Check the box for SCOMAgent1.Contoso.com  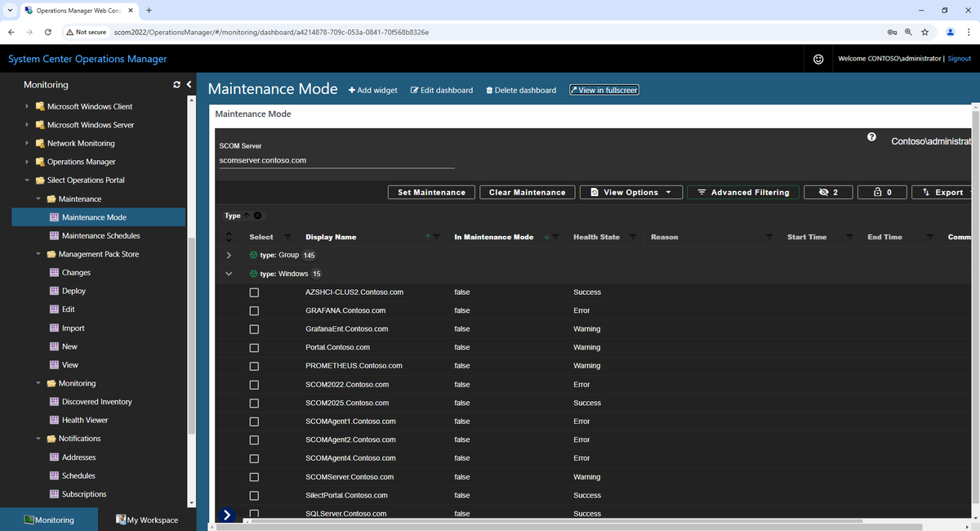[x=254, y=422]
